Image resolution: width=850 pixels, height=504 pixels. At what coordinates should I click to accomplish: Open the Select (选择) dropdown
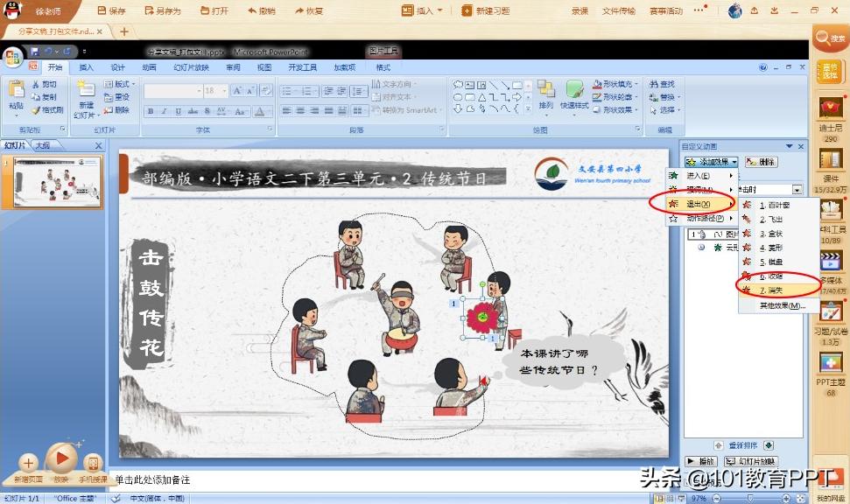[664, 109]
